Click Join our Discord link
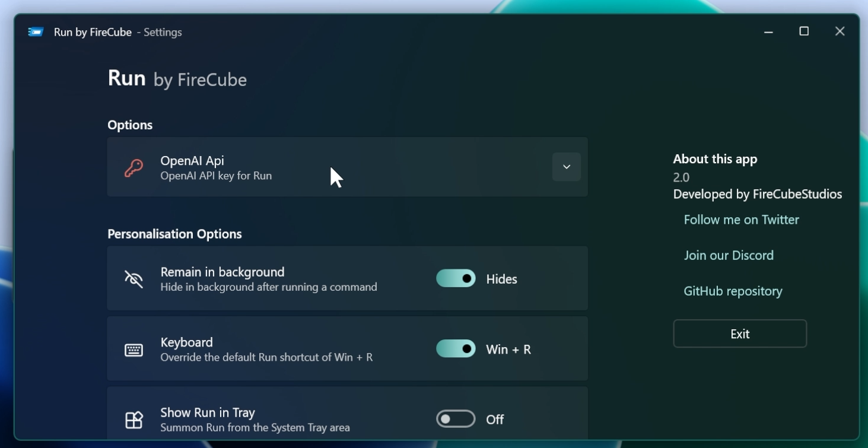 coord(729,255)
